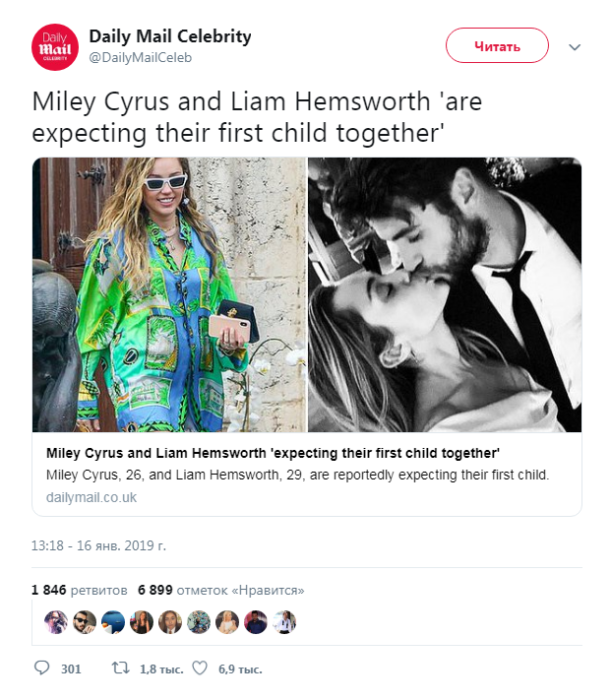
Task: Click the reply speech bubble icon
Action: pyautogui.click(x=41, y=668)
